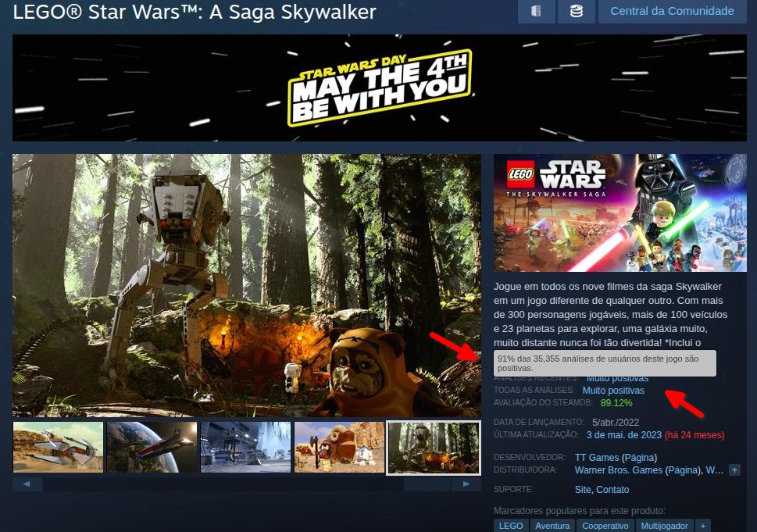Click the game title 'LEGO® Star Wars™: A Saga Skywalker'
This screenshot has width=757, height=532.
[x=195, y=12]
